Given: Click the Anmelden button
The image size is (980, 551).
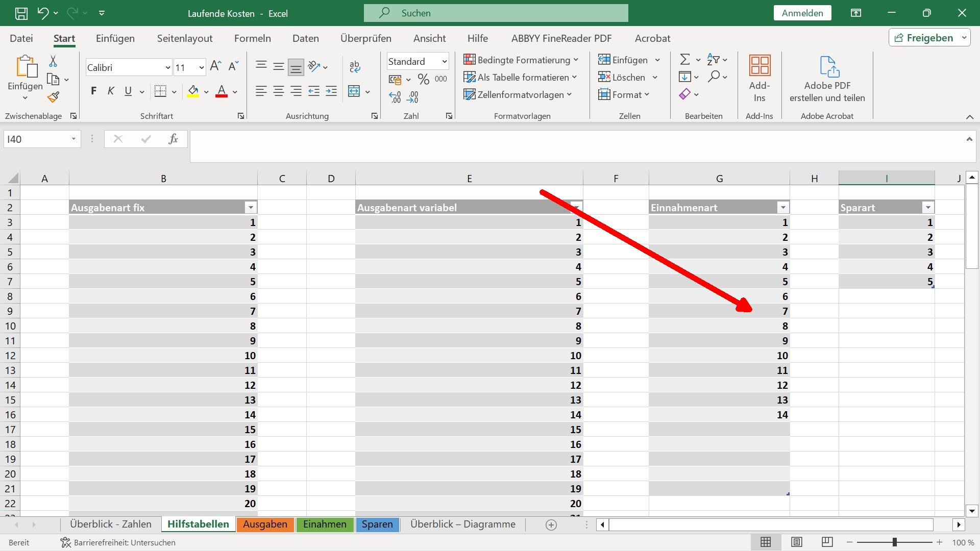Looking at the screenshot, I should tap(802, 13).
